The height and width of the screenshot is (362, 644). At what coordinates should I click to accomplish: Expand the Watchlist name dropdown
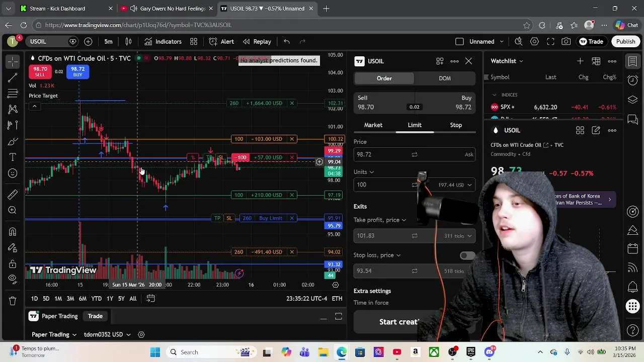coord(507,61)
